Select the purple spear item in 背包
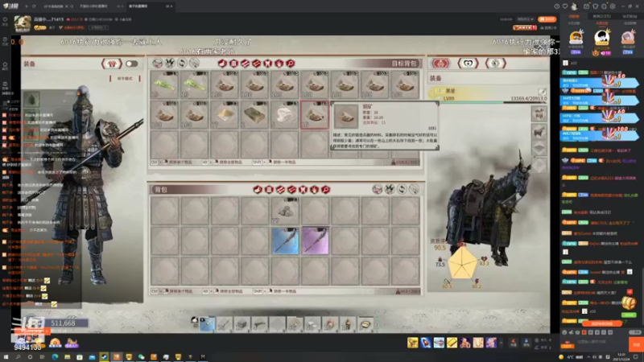The image size is (644, 362). [x=315, y=241]
